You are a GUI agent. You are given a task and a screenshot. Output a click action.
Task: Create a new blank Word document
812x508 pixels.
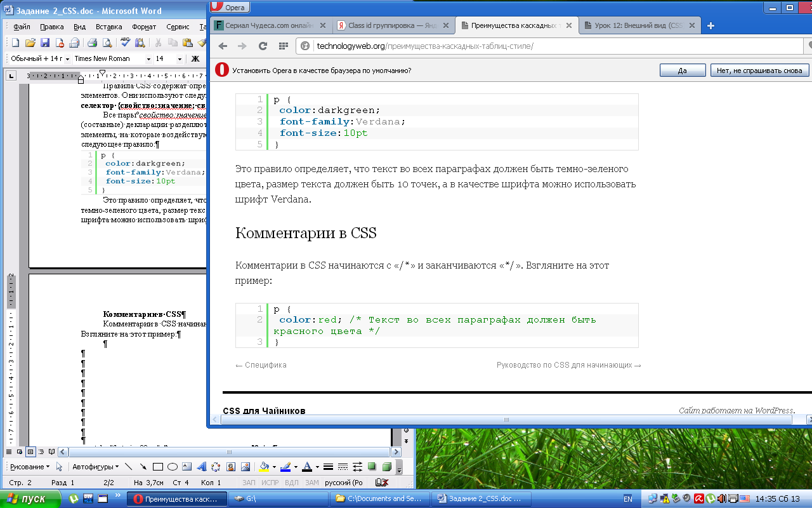(16, 43)
